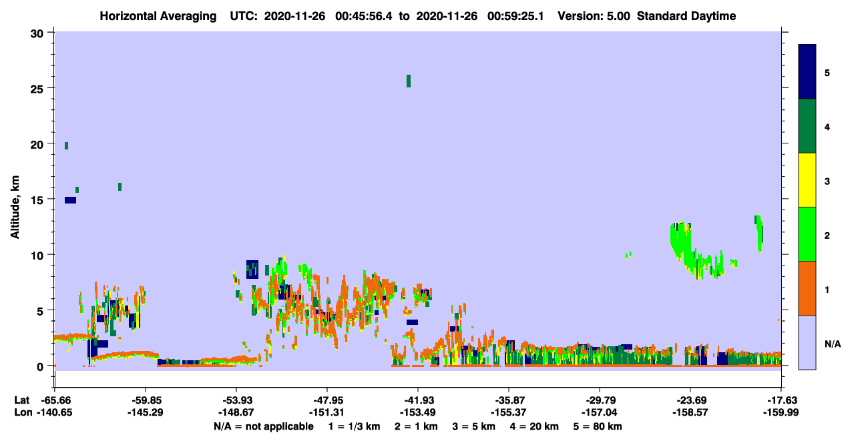Viewport: 868px width, 445px height.
Task: Click the legend text '2 = 1 km'
Action: click(417, 426)
